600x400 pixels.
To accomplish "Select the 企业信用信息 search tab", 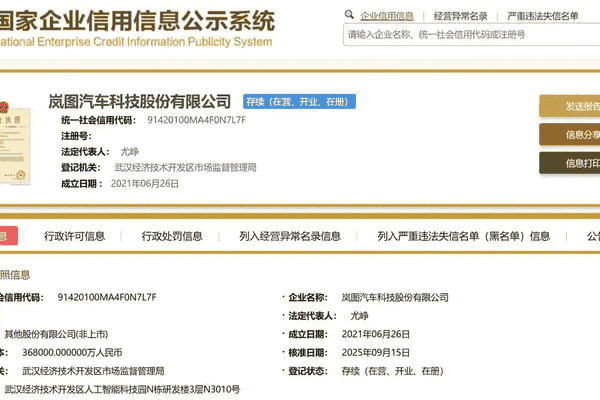I will (386, 16).
